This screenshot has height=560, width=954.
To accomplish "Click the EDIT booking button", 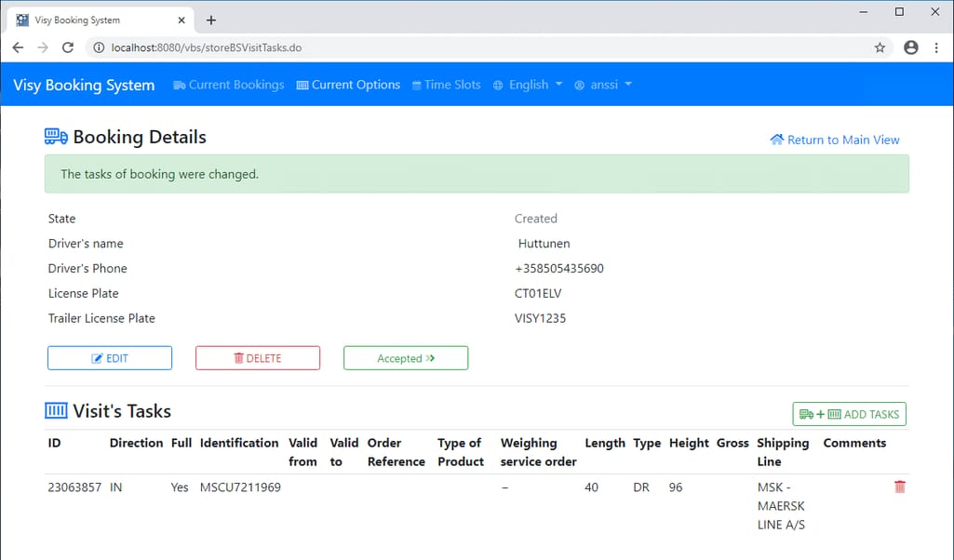I will [x=110, y=358].
